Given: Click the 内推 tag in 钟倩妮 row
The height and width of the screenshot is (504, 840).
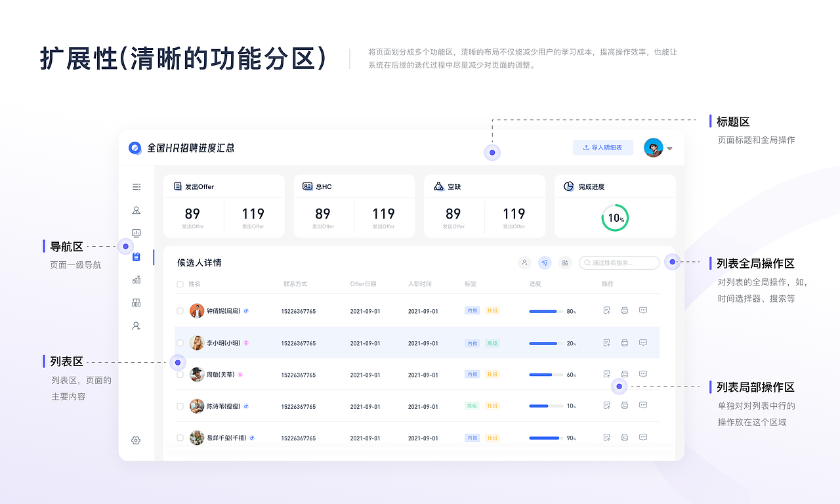Looking at the screenshot, I should tap(472, 311).
